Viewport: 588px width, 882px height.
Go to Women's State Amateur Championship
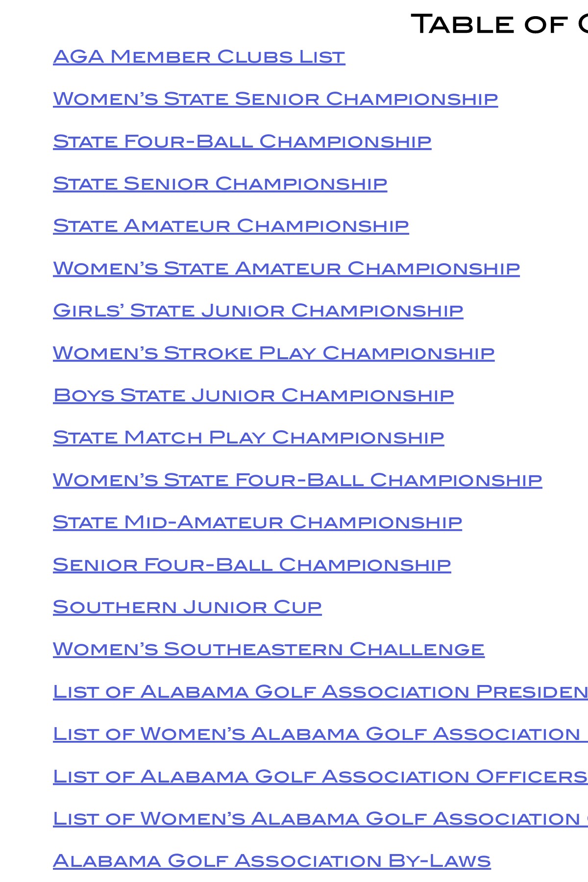pyautogui.click(x=286, y=269)
